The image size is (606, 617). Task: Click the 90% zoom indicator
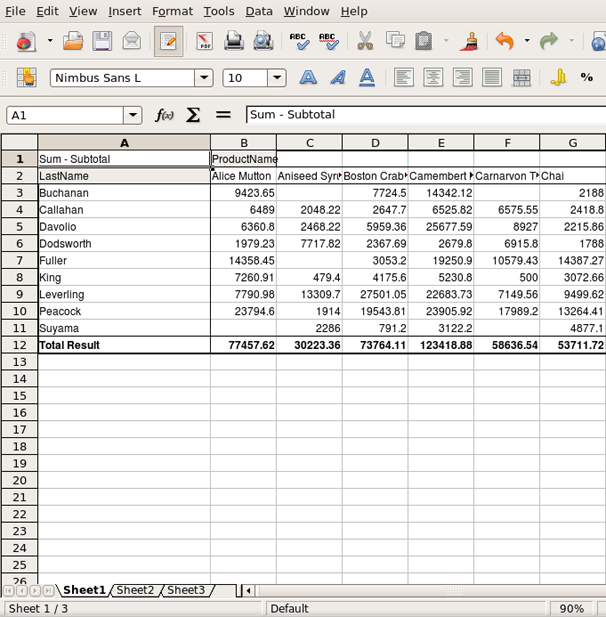pos(571,608)
